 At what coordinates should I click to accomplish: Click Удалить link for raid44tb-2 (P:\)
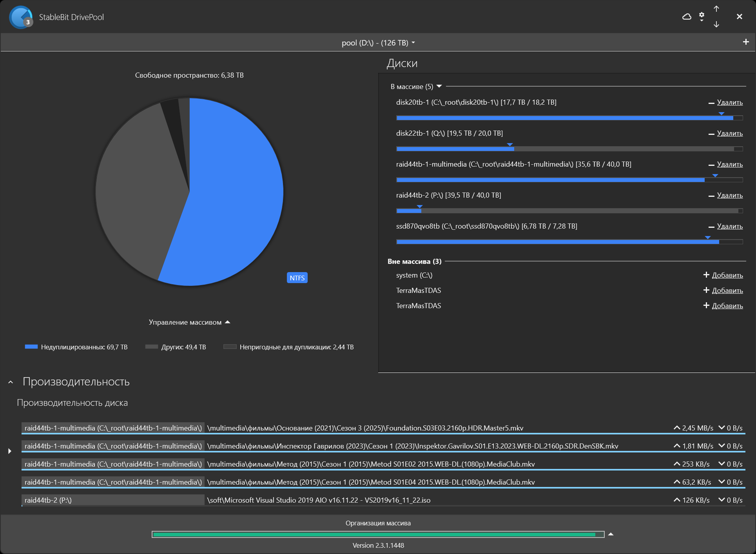730,195
